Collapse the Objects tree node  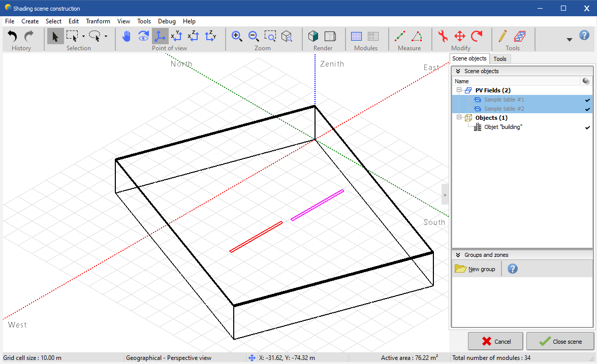click(x=459, y=118)
